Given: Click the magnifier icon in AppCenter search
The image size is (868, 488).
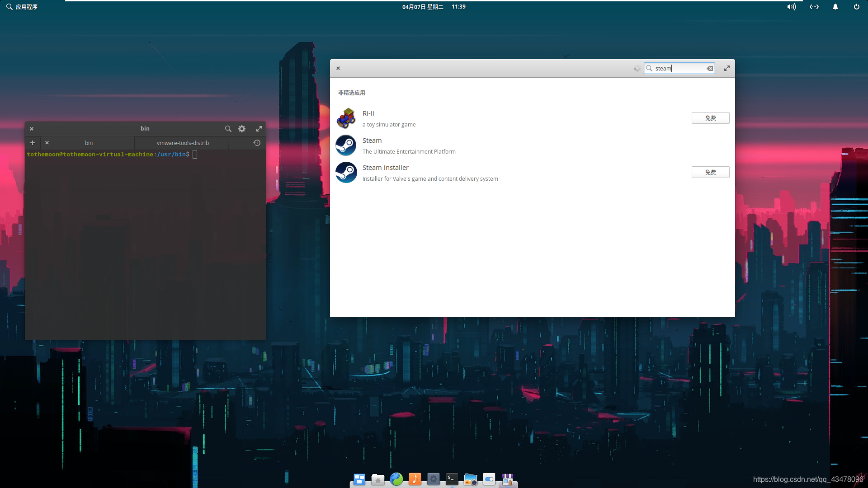Looking at the screenshot, I should (649, 68).
